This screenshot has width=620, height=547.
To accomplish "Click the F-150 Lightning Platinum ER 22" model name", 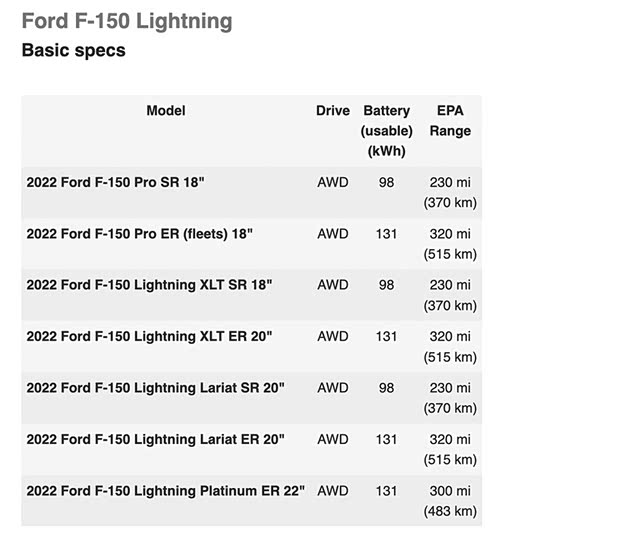I will pos(166,491).
